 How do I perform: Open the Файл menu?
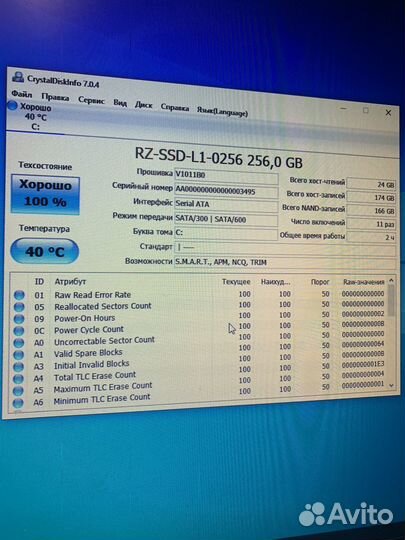[x=22, y=94]
